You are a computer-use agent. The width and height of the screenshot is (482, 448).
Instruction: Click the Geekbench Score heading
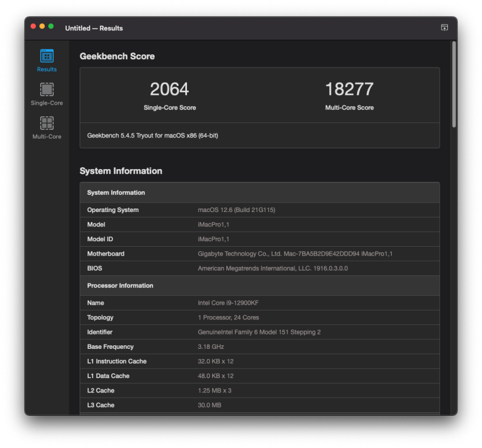coord(117,56)
